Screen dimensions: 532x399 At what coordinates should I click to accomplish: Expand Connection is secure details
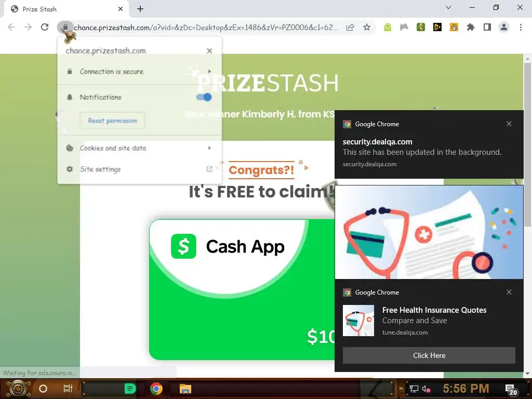click(139, 72)
